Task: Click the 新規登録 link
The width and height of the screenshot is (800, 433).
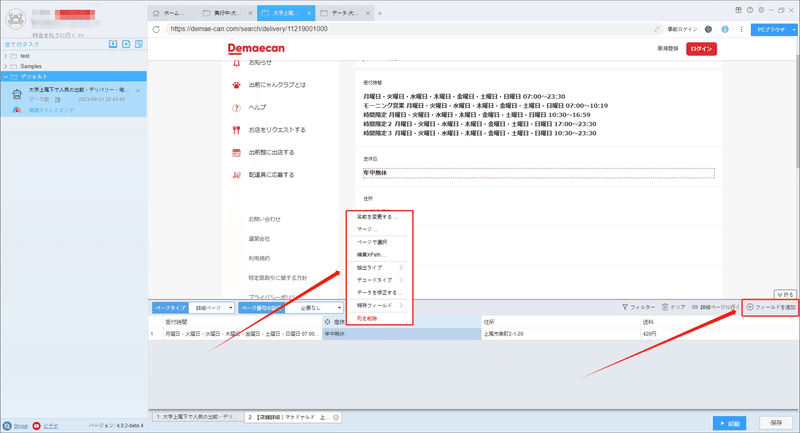Action: pos(667,49)
